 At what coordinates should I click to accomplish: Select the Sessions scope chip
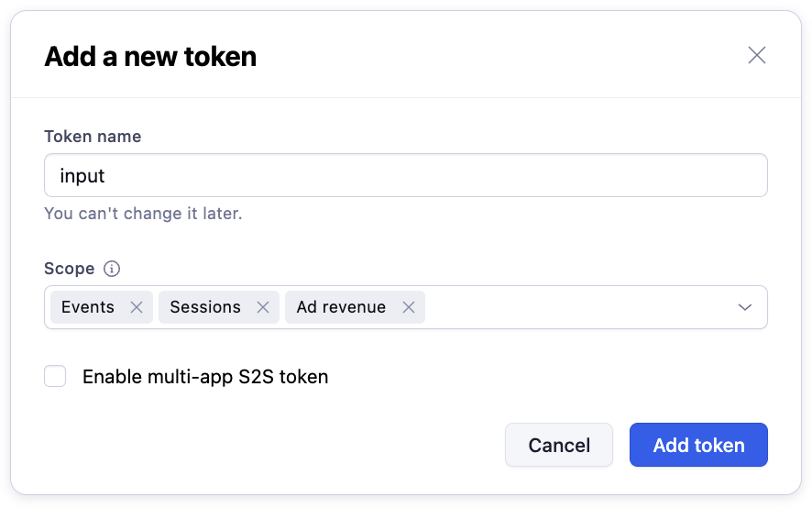(205, 307)
